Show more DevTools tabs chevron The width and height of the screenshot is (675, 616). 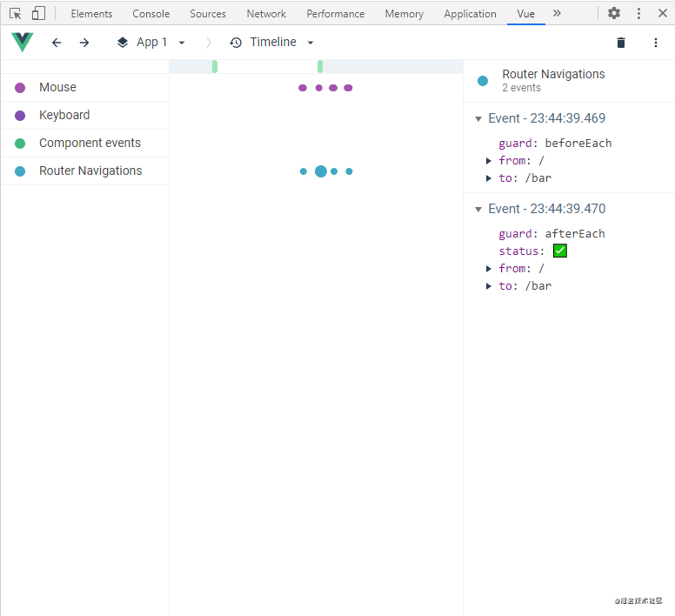tap(557, 13)
